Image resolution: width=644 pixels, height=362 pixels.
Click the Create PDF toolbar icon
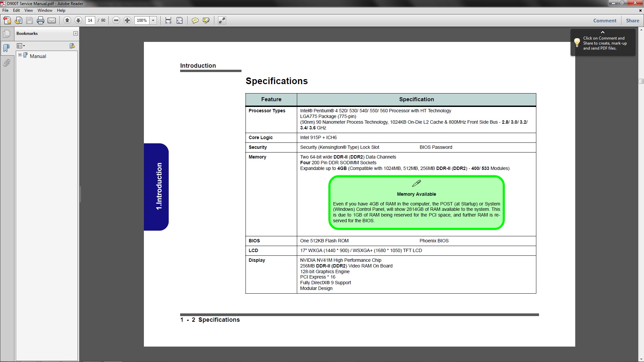pyautogui.click(x=7, y=20)
